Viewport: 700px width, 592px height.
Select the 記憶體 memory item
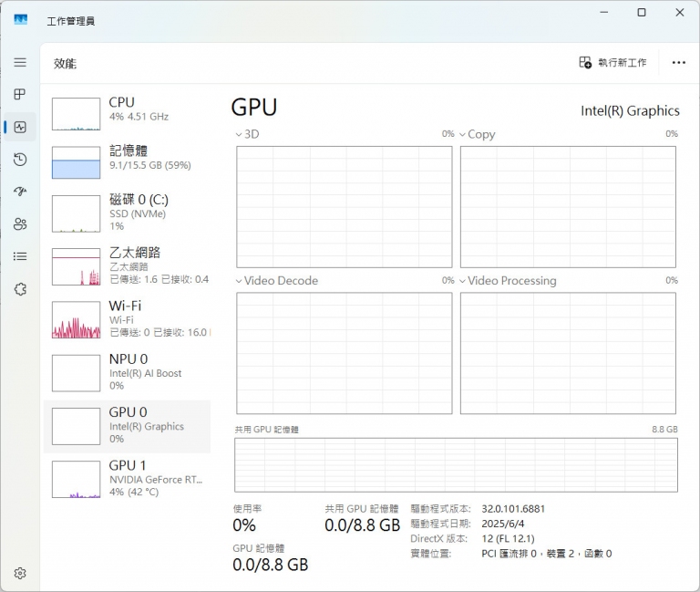pos(128,158)
